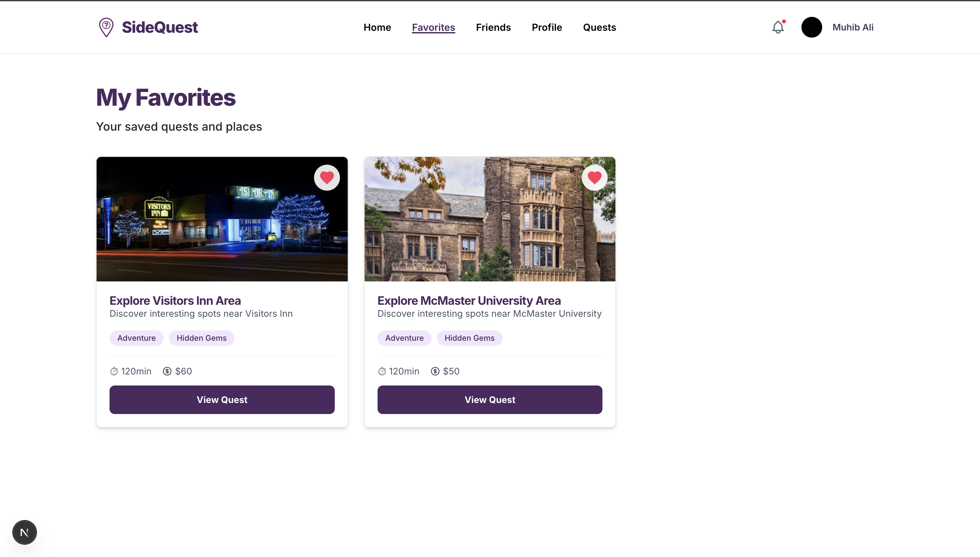Open the notifications bell
The image size is (980, 557).
[x=778, y=27]
